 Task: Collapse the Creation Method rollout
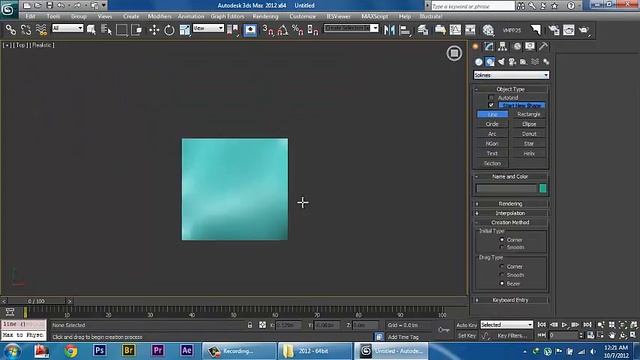pos(510,222)
